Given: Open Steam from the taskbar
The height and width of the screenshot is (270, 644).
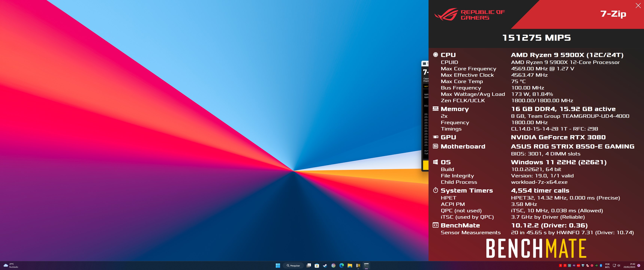Looking at the screenshot, I should click(x=325, y=265).
